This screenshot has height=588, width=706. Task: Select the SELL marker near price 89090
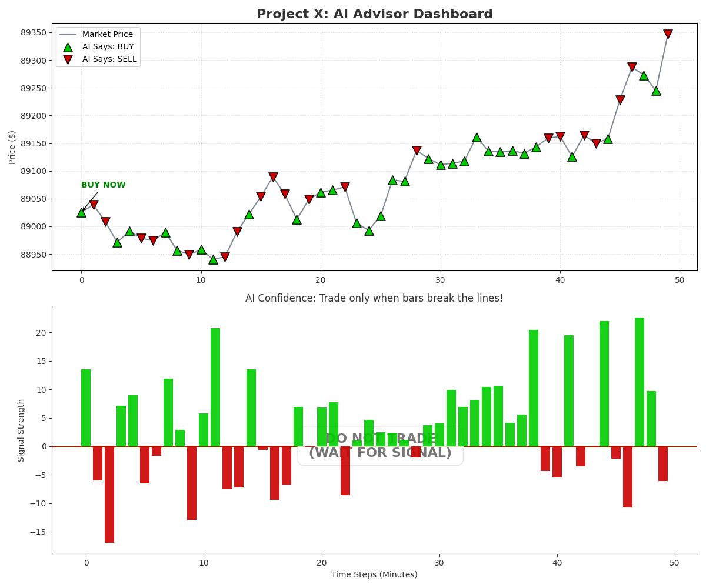272,175
